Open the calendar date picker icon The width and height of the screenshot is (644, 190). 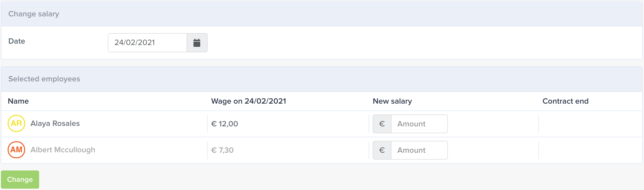(x=197, y=43)
